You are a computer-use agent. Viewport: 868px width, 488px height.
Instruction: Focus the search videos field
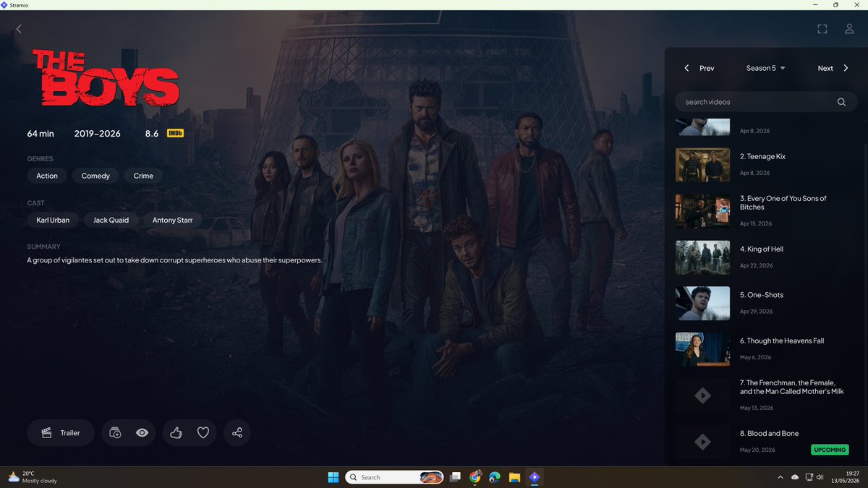(766, 102)
